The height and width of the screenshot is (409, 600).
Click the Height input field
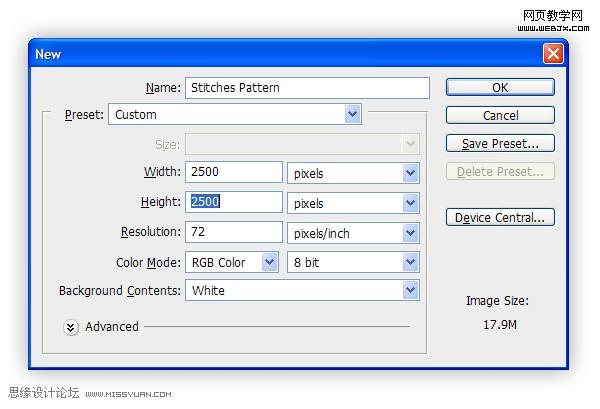coord(234,202)
